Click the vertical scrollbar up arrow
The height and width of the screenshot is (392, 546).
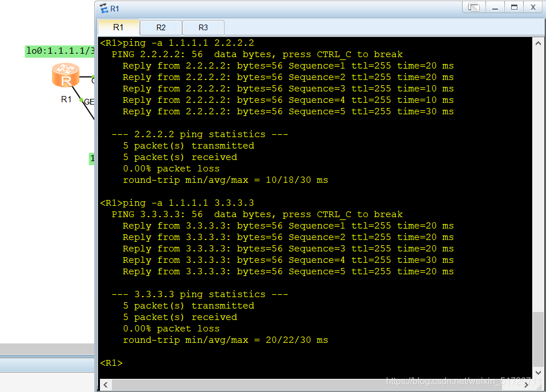point(538,43)
